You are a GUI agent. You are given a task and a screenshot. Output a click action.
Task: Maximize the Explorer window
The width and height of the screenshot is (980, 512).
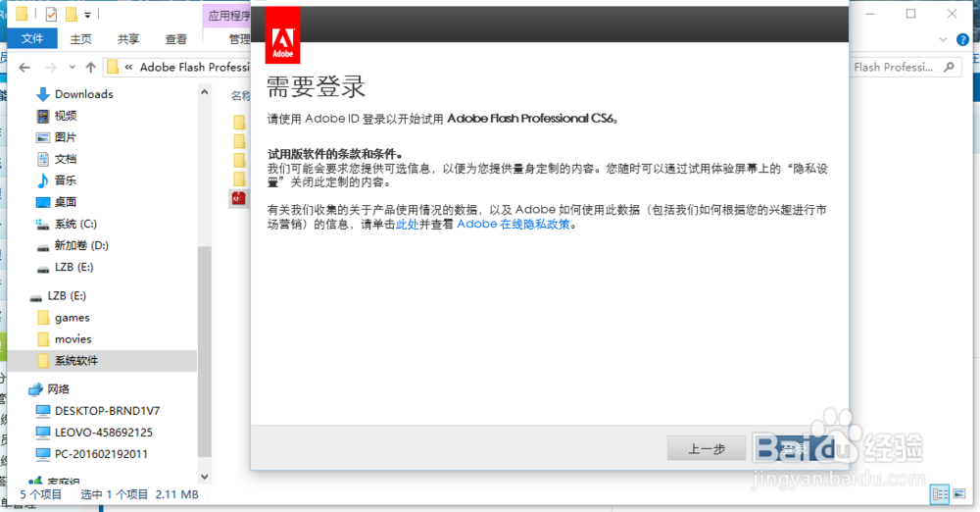click(910, 13)
